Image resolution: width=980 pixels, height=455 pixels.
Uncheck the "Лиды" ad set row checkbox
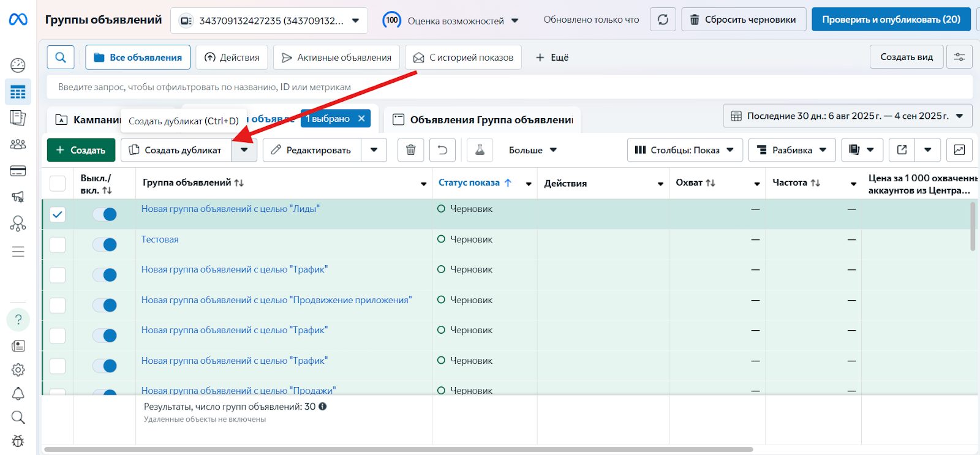point(58,214)
